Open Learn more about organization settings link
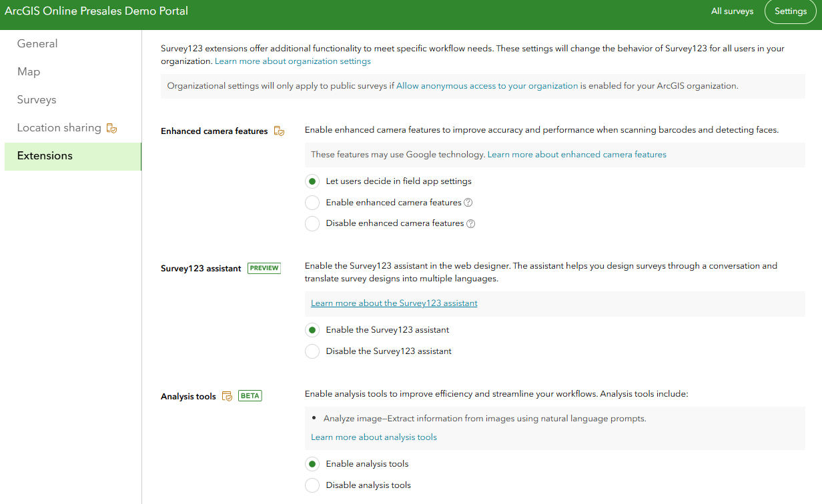Viewport: 822px width, 504px height. 293,61
